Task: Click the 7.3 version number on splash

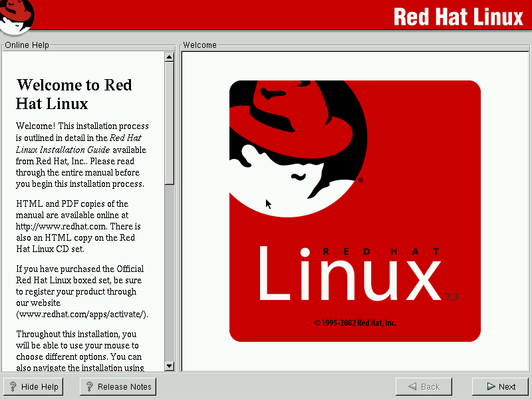Action: click(x=453, y=297)
